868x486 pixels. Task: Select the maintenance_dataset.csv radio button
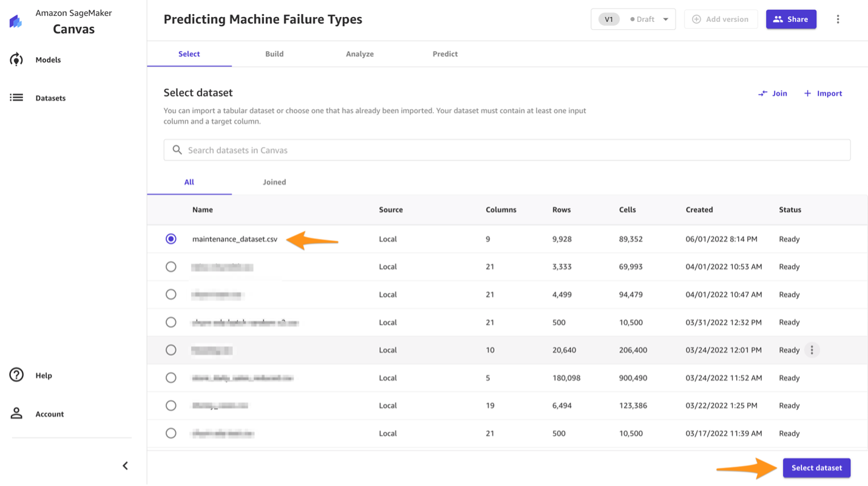click(x=171, y=239)
